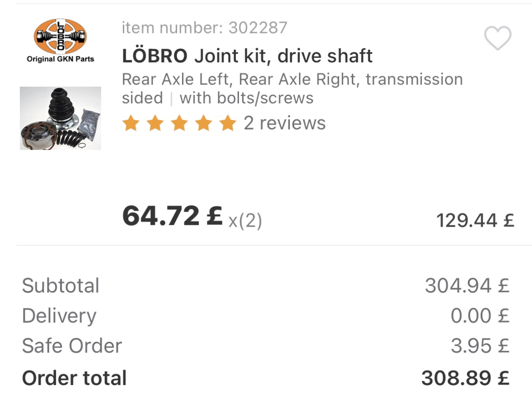Click the Original GKN Parts caption
Screen dimensions: 532x414
[x=61, y=59]
